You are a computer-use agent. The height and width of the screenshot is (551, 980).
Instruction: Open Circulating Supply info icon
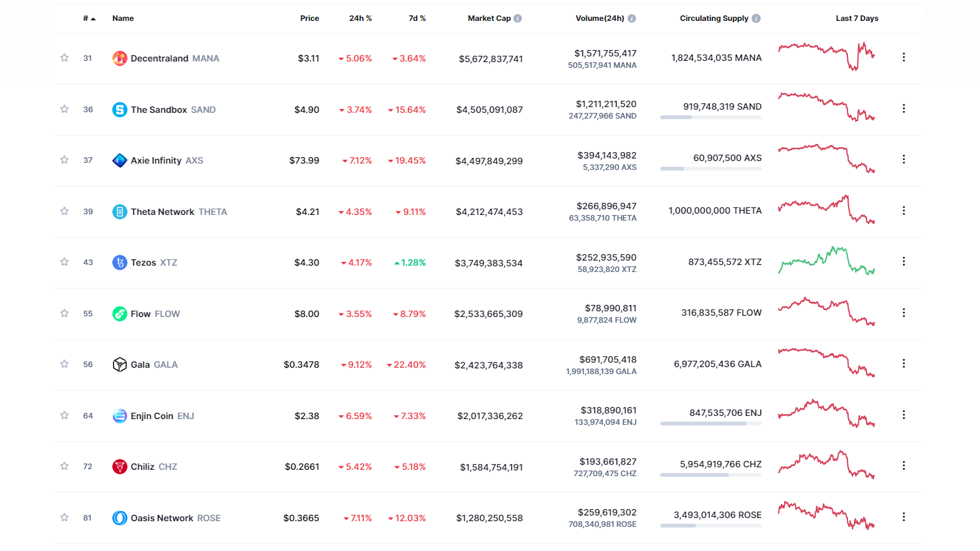(x=756, y=18)
